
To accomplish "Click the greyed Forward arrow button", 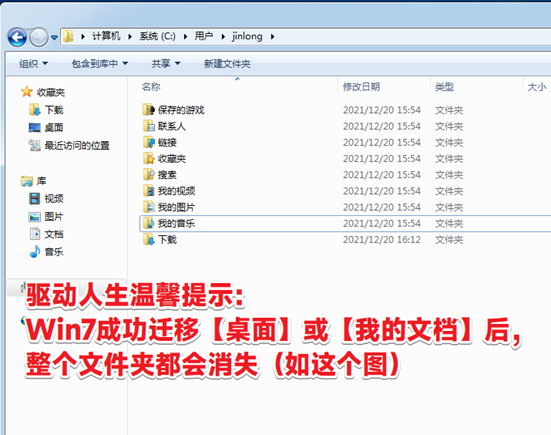I will coord(38,37).
